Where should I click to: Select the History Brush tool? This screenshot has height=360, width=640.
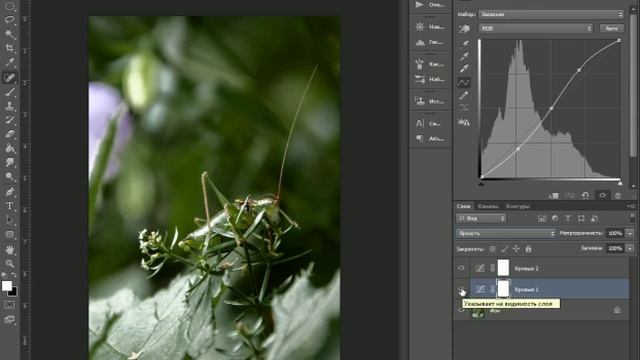pos(10,120)
